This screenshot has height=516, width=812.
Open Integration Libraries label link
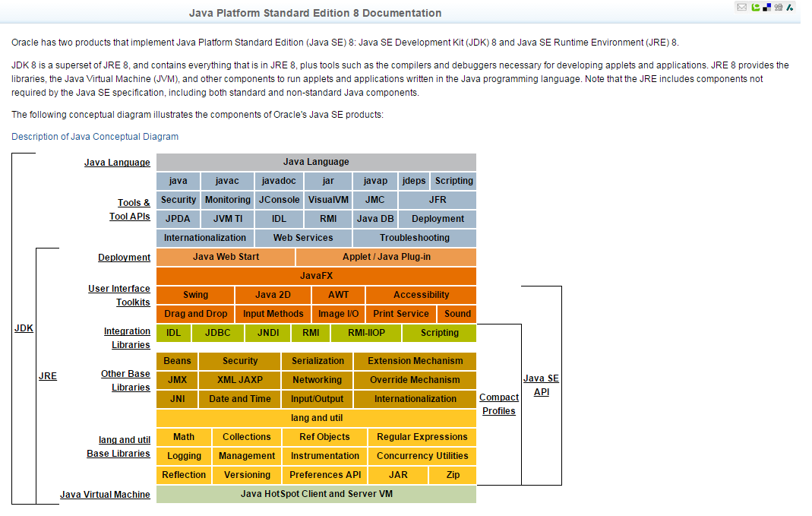(x=127, y=337)
